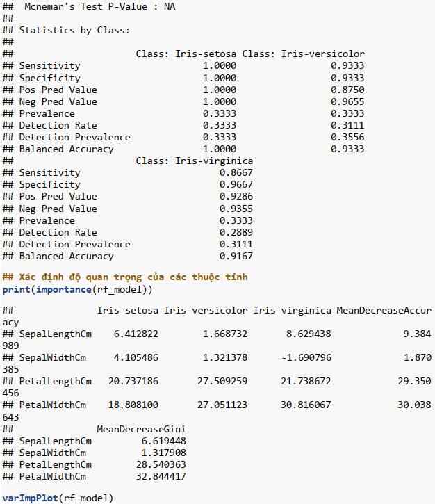435x504 pixels.
Task: Click the varImpPlot(rf_model) code line
Action: (58, 498)
